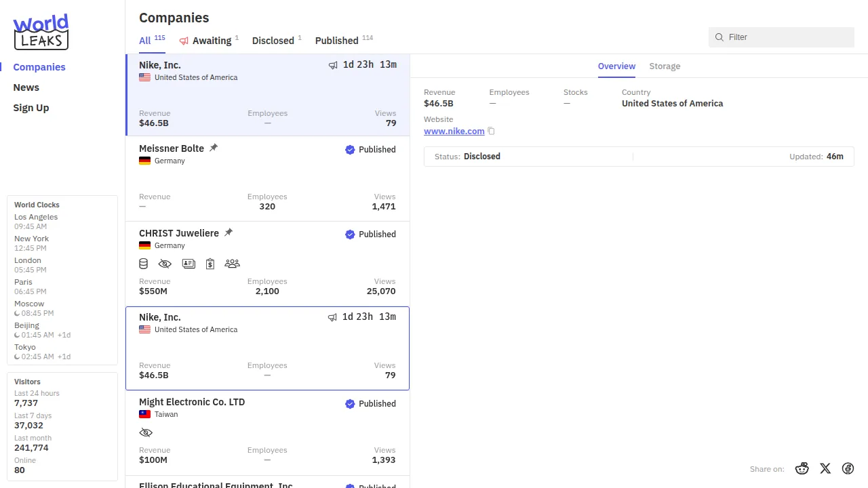This screenshot has width=868, height=488.
Task: Click the people group icon under CHRIST Juweliere
Action: (x=232, y=264)
